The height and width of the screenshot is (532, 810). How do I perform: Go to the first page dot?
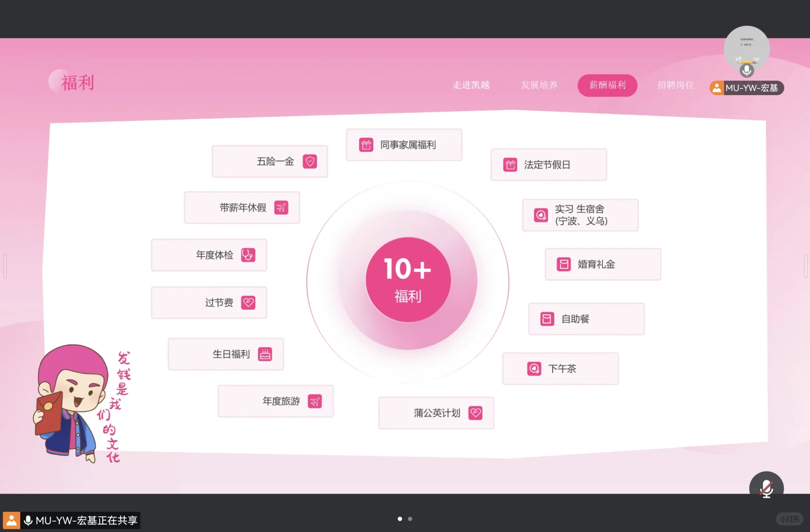click(400, 519)
